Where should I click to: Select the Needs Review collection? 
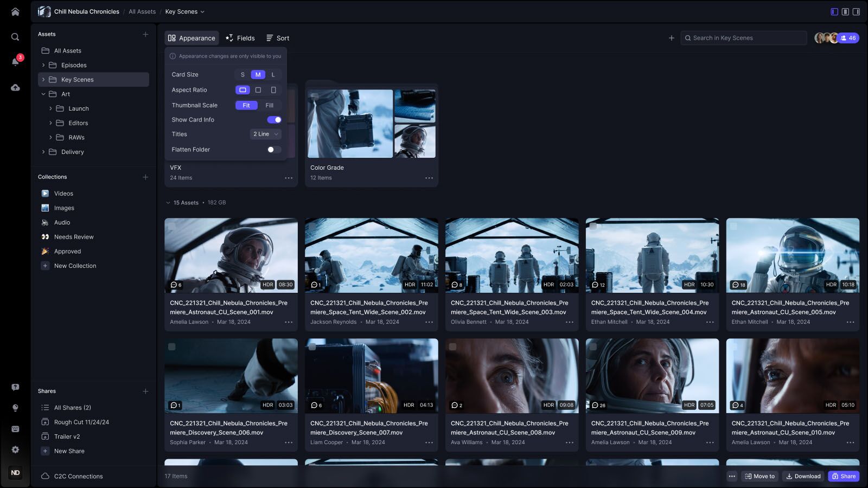pyautogui.click(x=73, y=236)
